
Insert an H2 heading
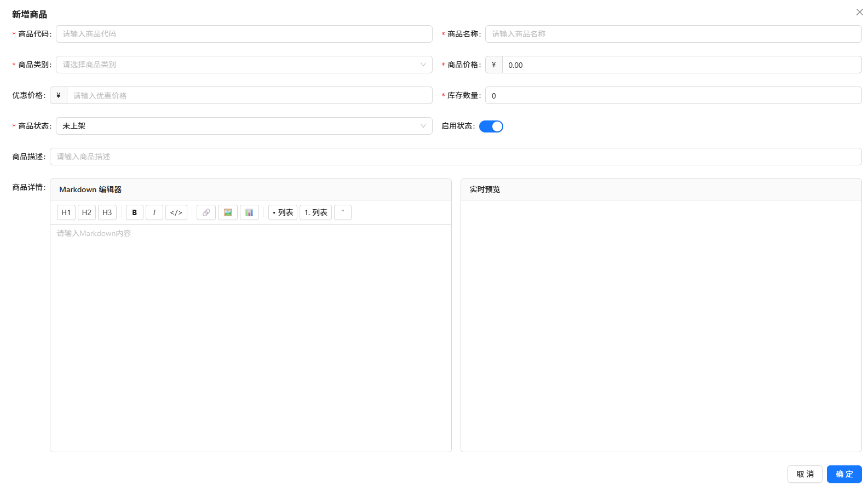point(87,212)
